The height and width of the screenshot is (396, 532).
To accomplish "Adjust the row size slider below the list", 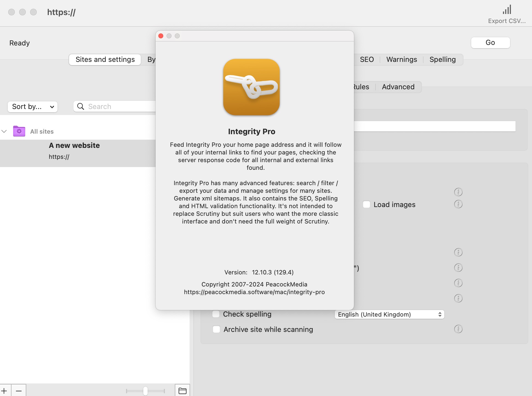I will tap(145, 391).
